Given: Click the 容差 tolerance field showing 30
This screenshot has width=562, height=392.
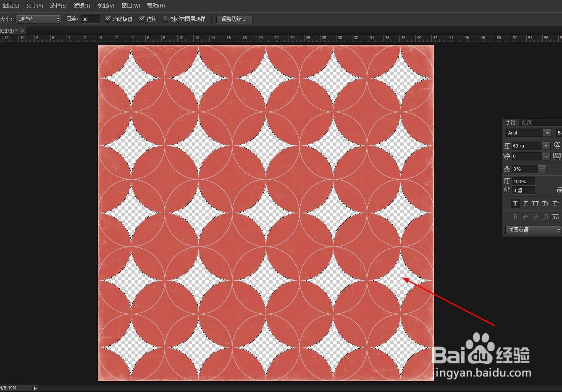Looking at the screenshot, I should tap(90, 19).
